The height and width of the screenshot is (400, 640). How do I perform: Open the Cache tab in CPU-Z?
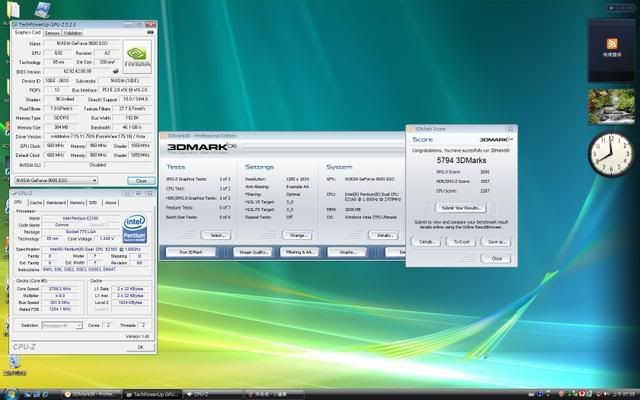[36, 203]
